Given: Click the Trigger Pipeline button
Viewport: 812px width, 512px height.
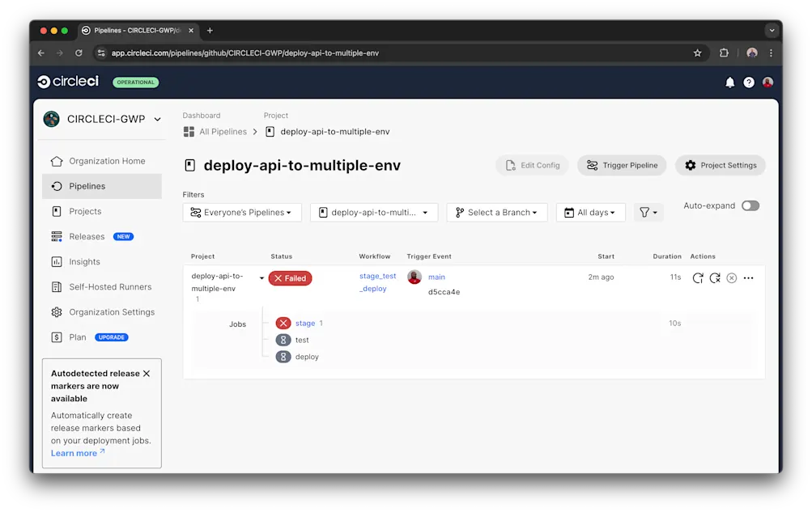Looking at the screenshot, I should click(x=622, y=165).
